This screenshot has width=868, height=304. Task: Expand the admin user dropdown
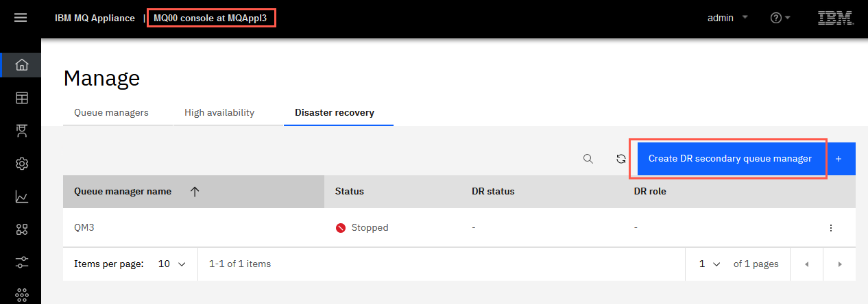coord(727,18)
